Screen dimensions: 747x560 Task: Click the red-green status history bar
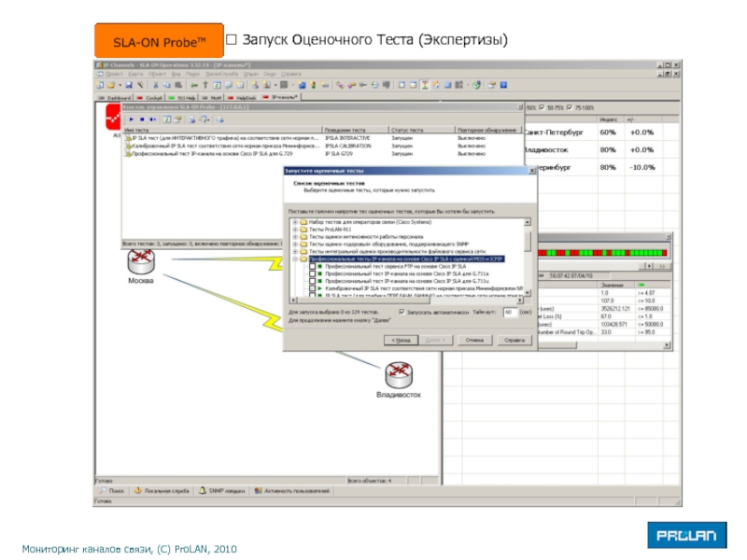[602, 253]
